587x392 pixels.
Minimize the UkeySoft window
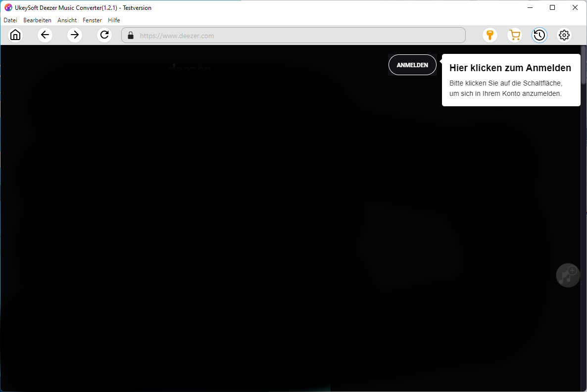pos(530,7)
